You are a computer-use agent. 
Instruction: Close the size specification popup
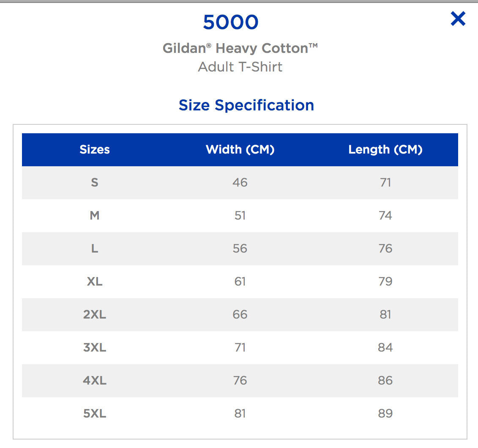pos(458,19)
